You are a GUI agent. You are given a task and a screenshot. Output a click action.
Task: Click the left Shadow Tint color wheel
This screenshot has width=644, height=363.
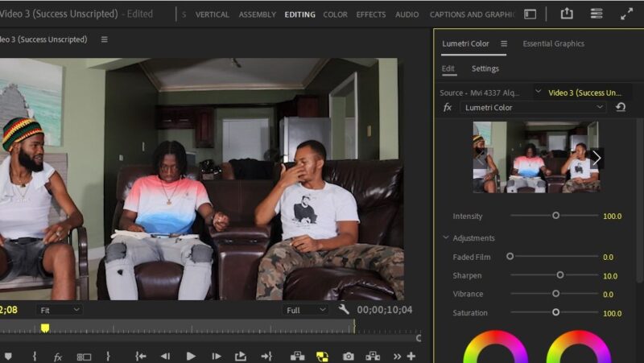click(x=496, y=348)
